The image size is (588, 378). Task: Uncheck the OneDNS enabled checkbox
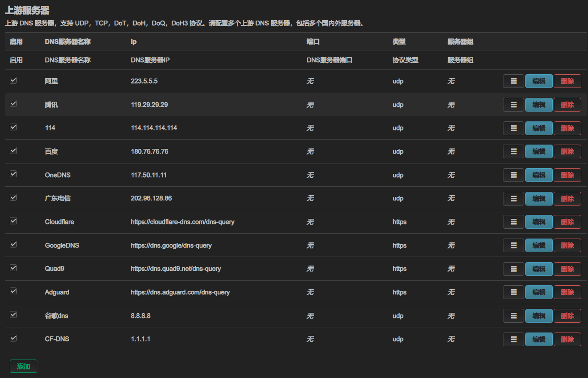[x=13, y=174]
